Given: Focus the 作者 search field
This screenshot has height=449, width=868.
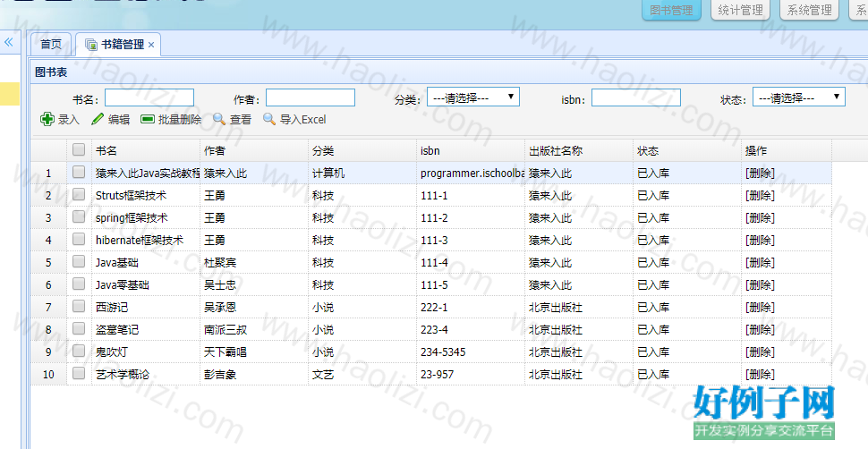Looking at the screenshot, I should coord(311,97).
